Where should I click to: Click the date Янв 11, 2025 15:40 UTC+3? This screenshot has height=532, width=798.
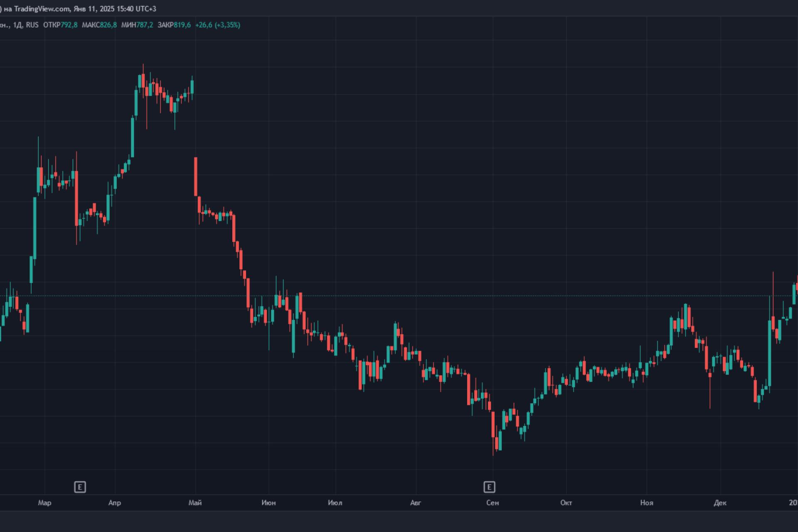point(115,9)
